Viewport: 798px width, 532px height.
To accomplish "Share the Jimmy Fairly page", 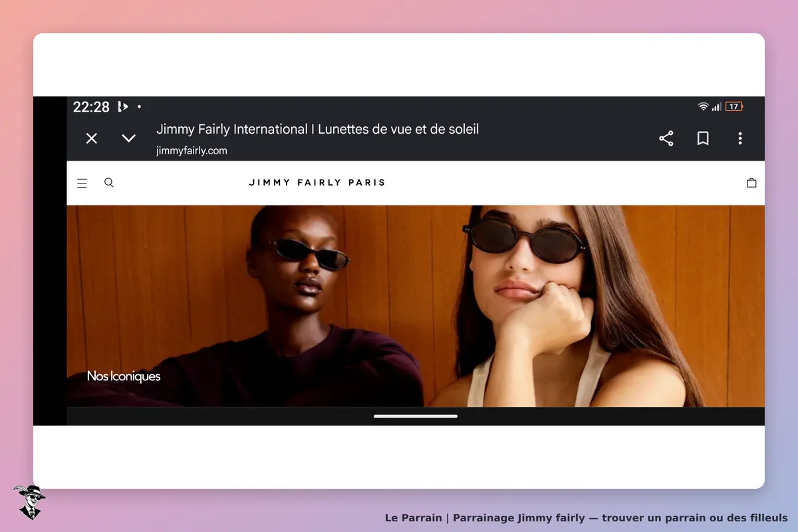I will click(x=666, y=138).
